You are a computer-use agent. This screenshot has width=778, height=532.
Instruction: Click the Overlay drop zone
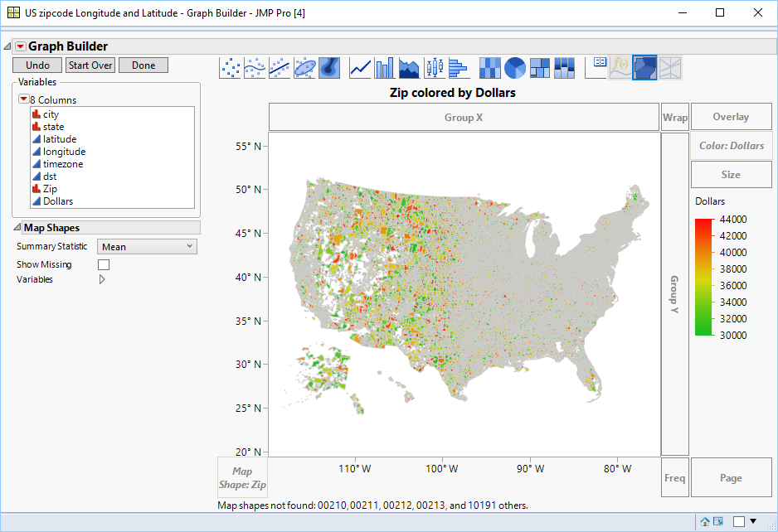click(730, 117)
